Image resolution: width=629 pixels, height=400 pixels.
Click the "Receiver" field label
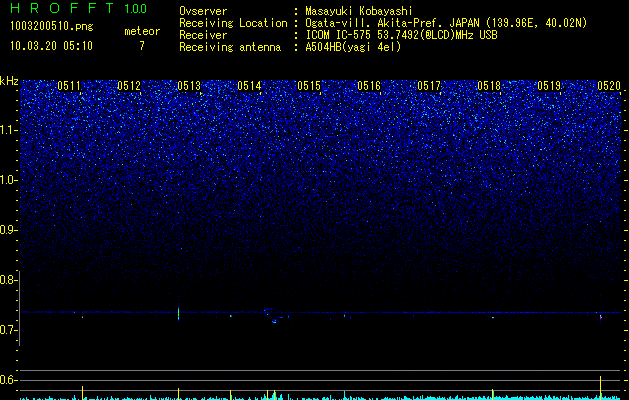[x=203, y=35]
